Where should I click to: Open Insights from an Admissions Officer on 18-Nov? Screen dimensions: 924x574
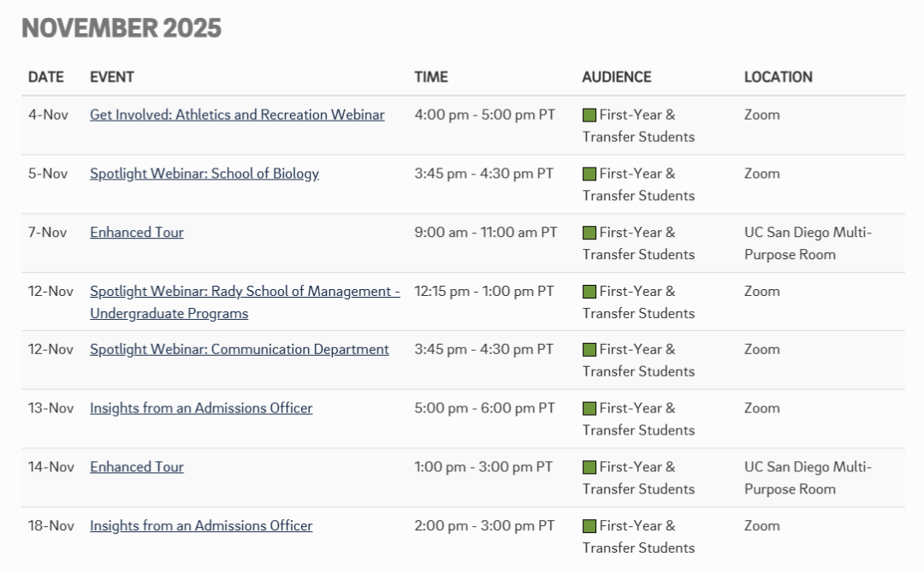201,526
